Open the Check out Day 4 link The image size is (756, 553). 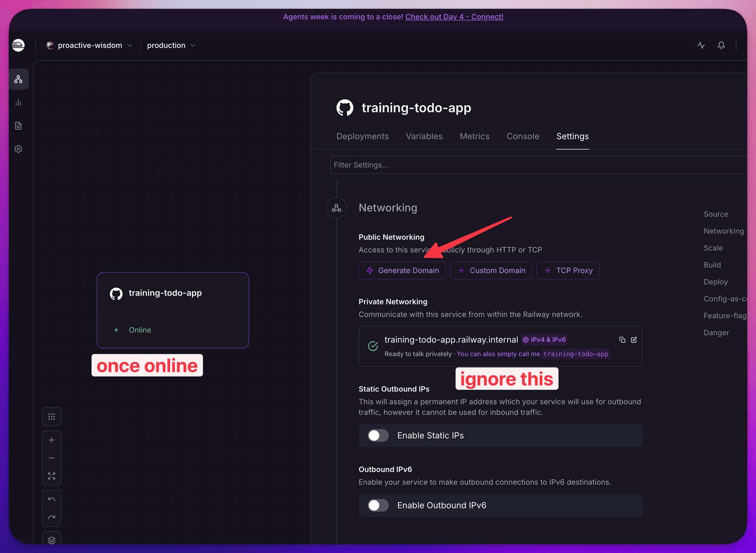454,17
